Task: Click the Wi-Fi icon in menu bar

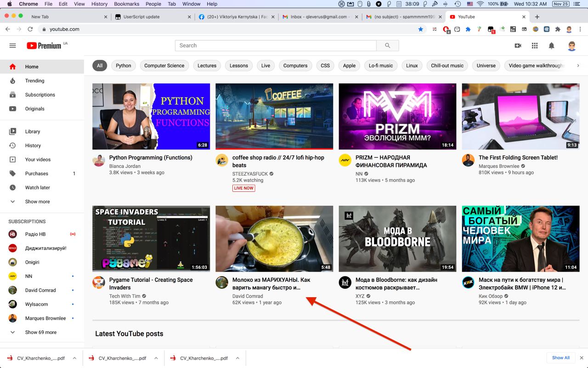Action: click(480, 4)
